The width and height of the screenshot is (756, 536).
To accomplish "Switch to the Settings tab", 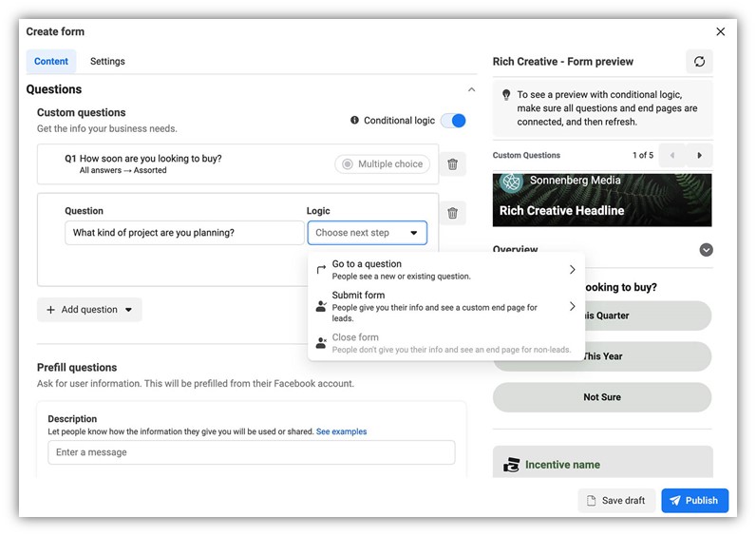I will pos(107,61).
